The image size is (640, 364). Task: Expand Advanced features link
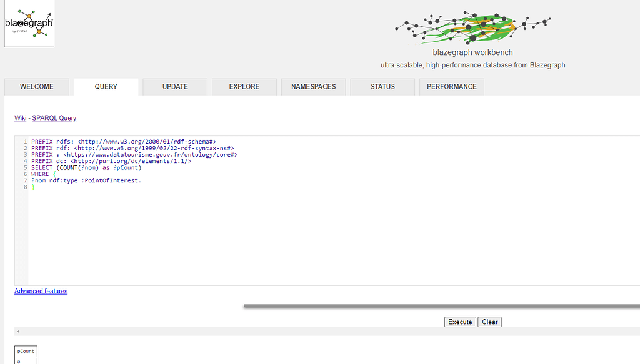(41, 291)
